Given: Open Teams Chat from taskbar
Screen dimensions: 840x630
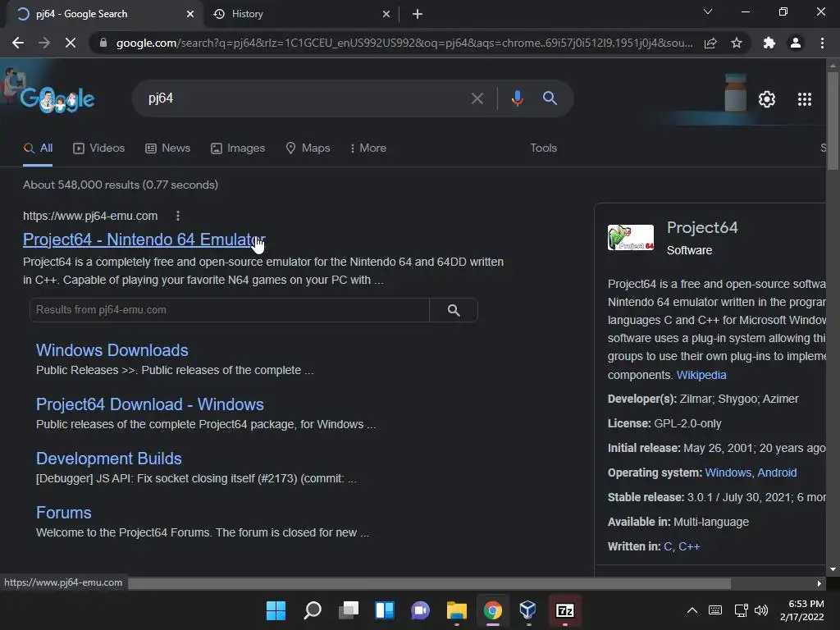Looking at the screenshot, I should pos(421,610).
